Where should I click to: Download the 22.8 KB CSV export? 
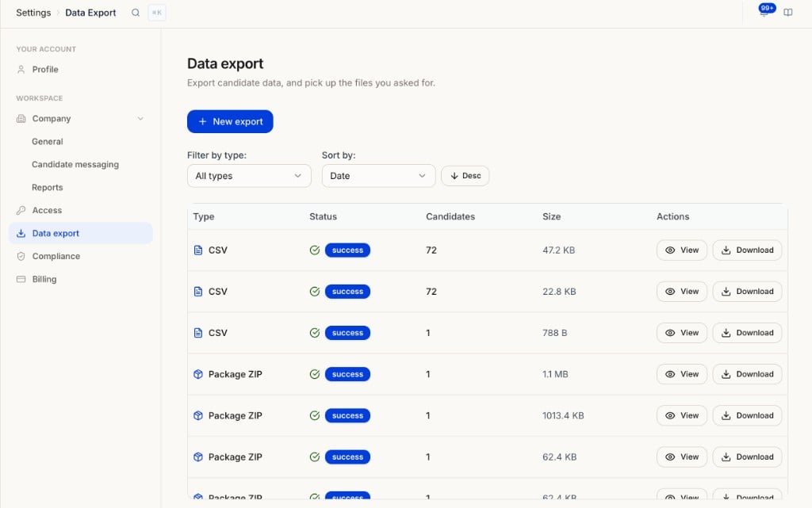(747, 292)
